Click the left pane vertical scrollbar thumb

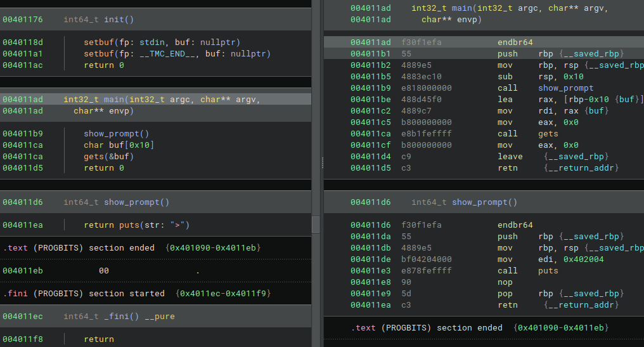[316, 224]
